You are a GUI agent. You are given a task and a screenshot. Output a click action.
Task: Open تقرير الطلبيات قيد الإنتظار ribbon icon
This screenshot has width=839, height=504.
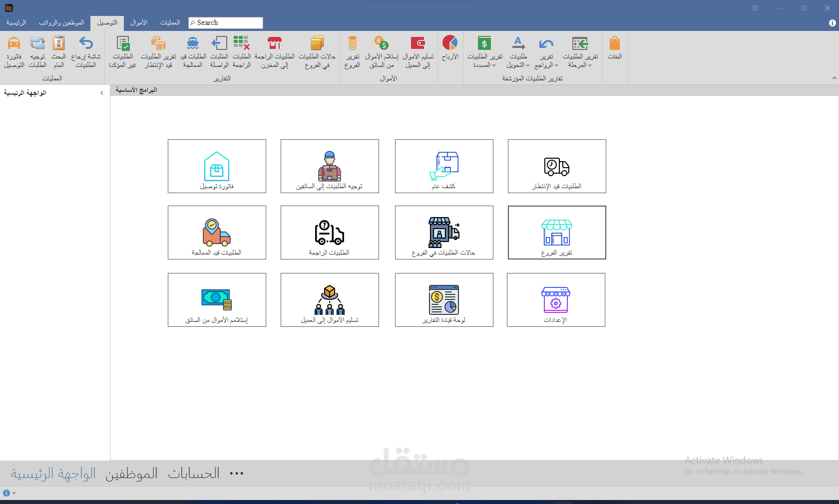[x=158, y=43]
